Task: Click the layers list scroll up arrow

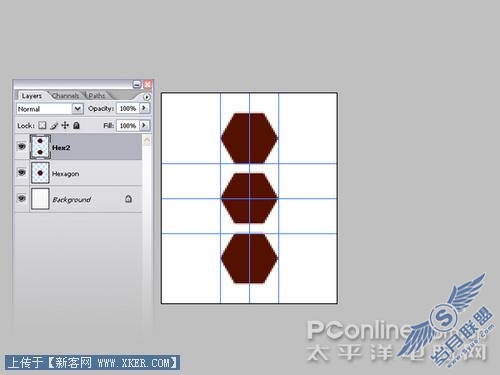Action: [x=147, y=140]
